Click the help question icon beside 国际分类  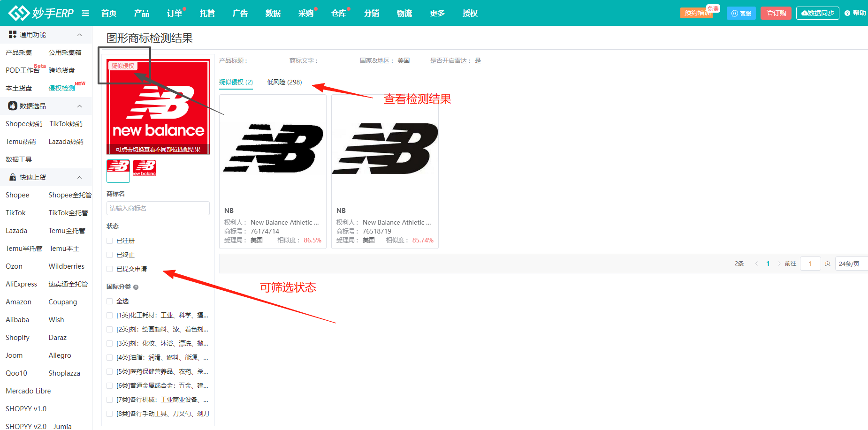coord(136,287)
